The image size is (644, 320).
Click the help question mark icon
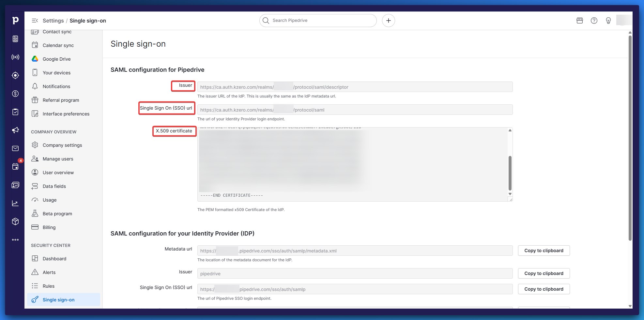point(594,21)
